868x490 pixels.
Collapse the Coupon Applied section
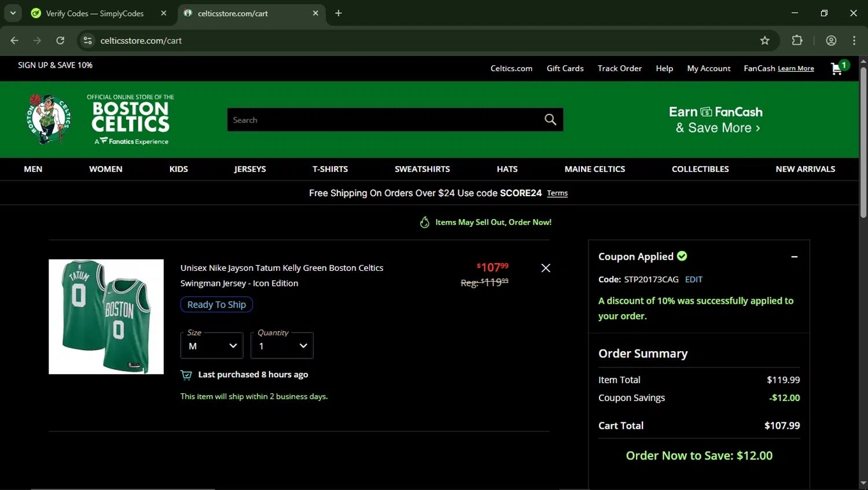[795, 257]
